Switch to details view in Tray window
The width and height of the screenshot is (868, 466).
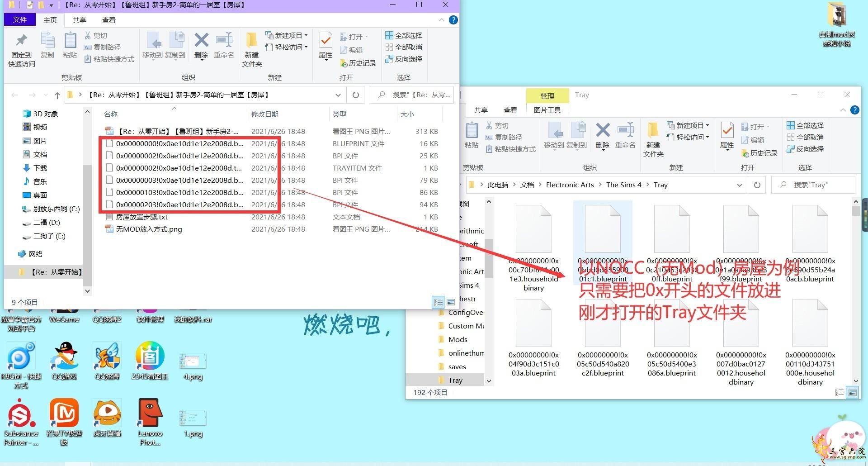[x=840, y=392]
